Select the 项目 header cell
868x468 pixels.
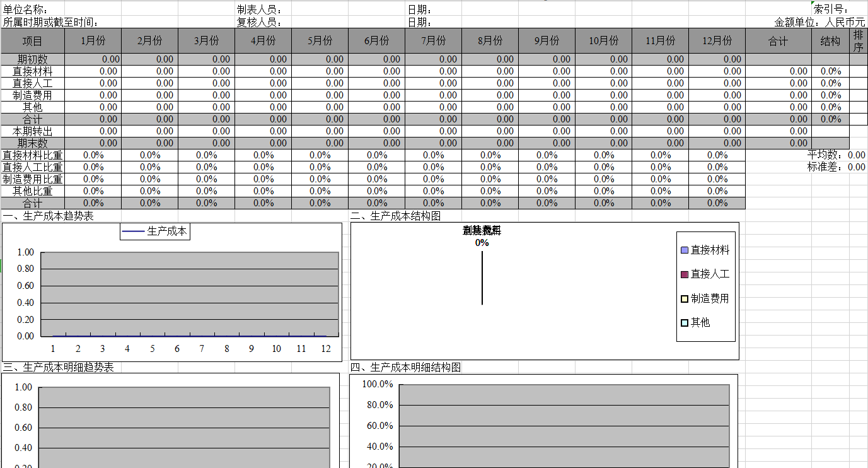tap(33, 41)
